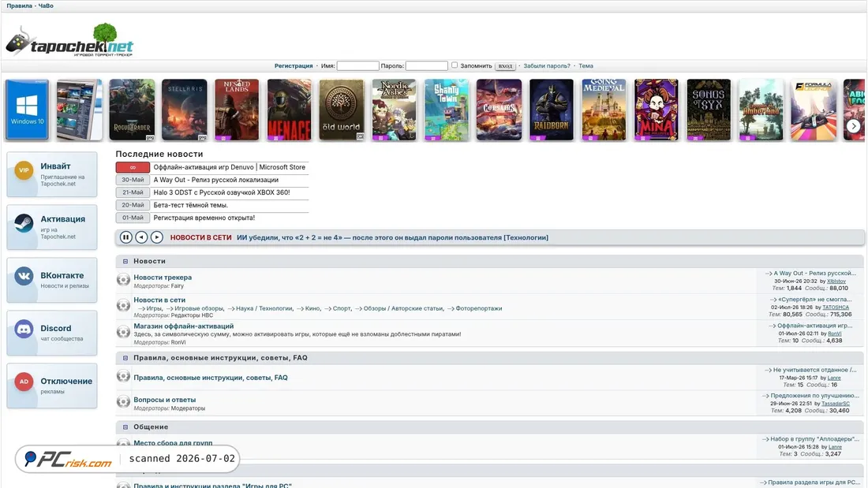Screen dimensions: 868x488
Task: Open the Правила top link
Action: tap(20, 6)
